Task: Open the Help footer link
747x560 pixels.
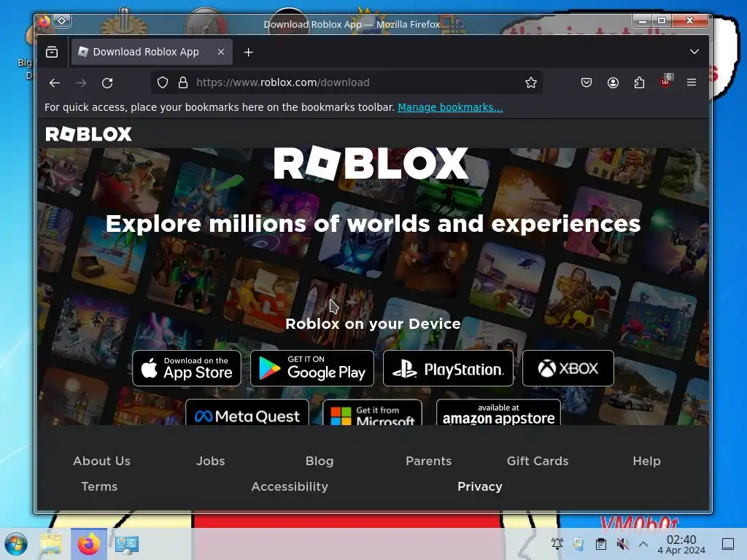Action: [x=646, y=461]
